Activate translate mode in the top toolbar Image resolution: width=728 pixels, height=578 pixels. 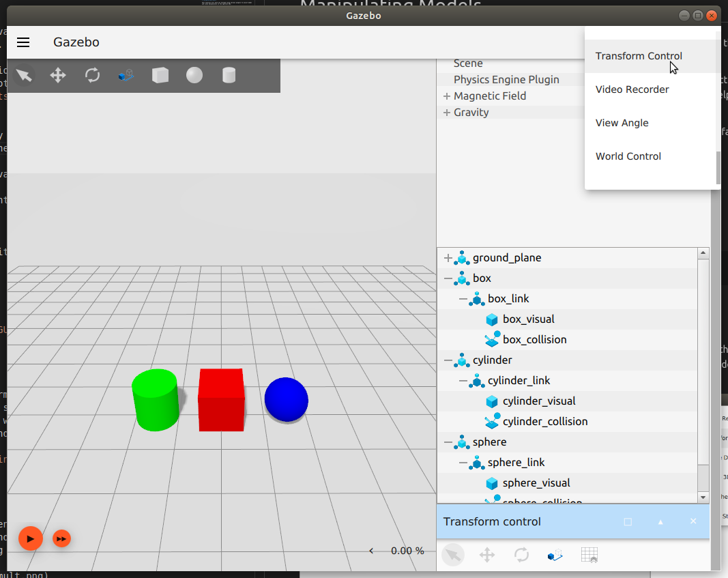58,75
